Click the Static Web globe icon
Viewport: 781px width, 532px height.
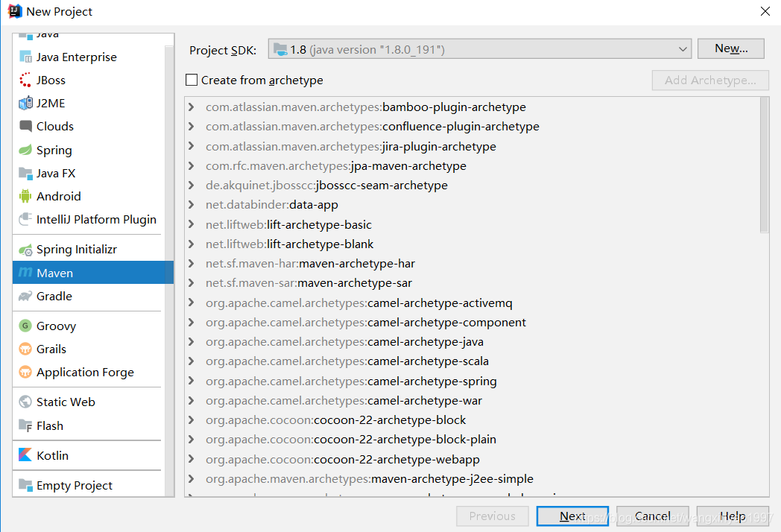click(25, 402)
